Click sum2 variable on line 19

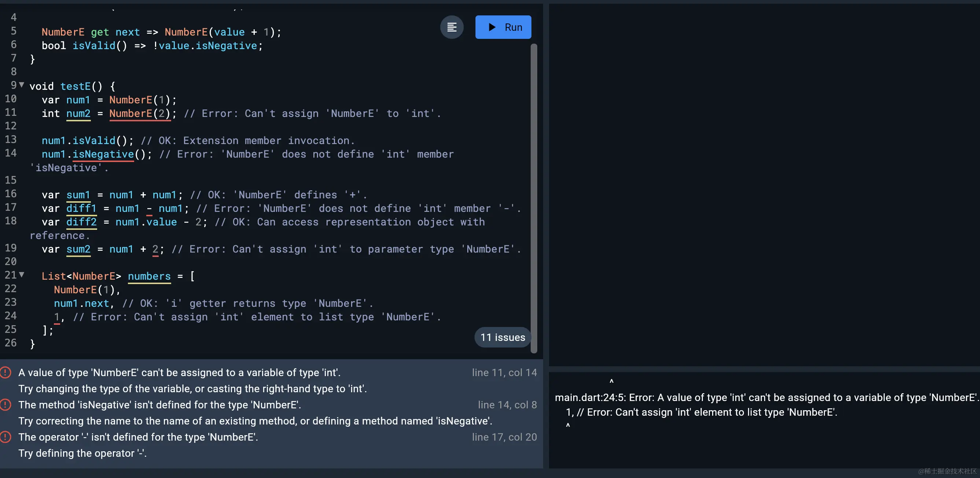78,249
